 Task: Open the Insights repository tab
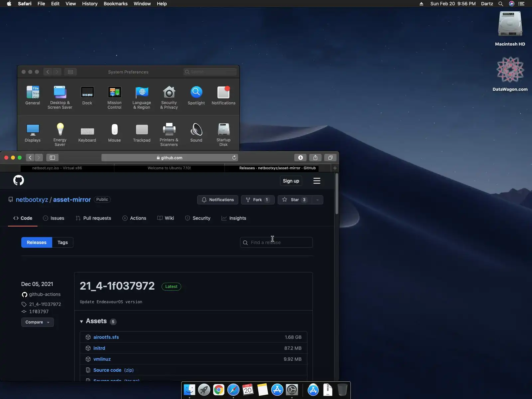[234, 218]
